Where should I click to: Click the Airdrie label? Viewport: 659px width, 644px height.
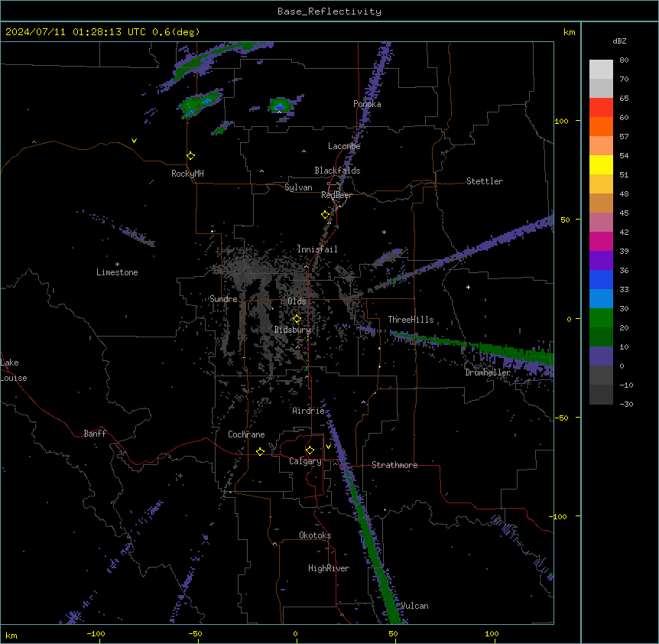(309, 411)
